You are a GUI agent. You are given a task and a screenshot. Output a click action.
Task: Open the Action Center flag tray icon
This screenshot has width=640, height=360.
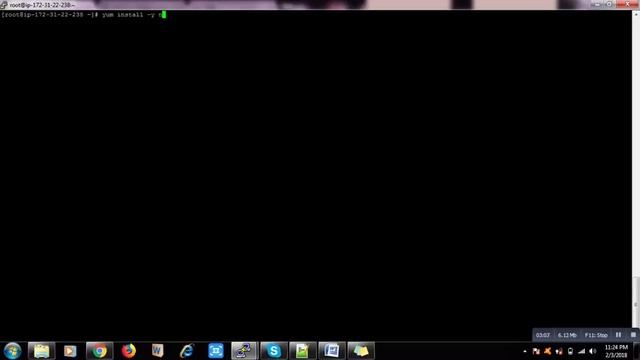[x=536, y=351]
